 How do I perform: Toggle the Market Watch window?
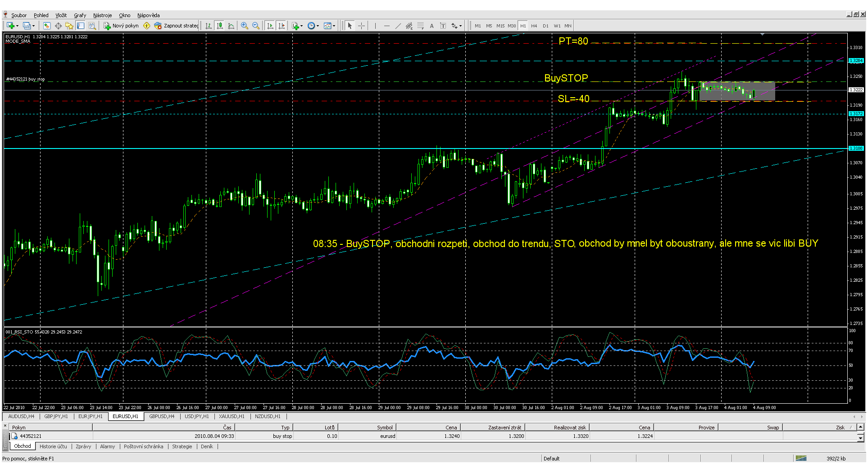point(46,26)
